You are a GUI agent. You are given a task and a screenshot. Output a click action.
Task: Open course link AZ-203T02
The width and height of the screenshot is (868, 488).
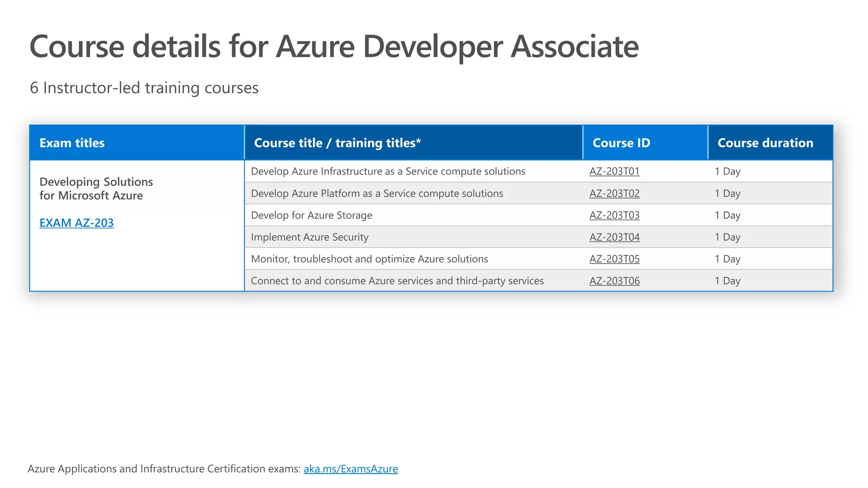pyautogui.click(x=615, y=194)
